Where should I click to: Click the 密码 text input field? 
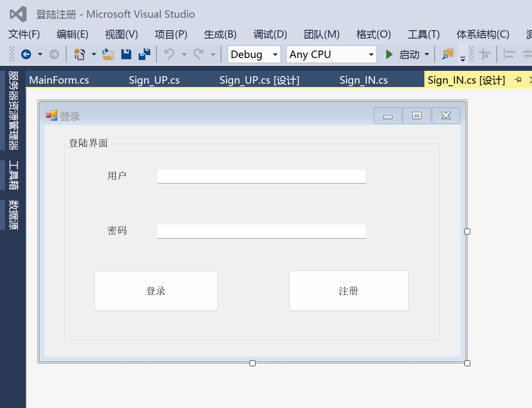(x=262, y=231)
